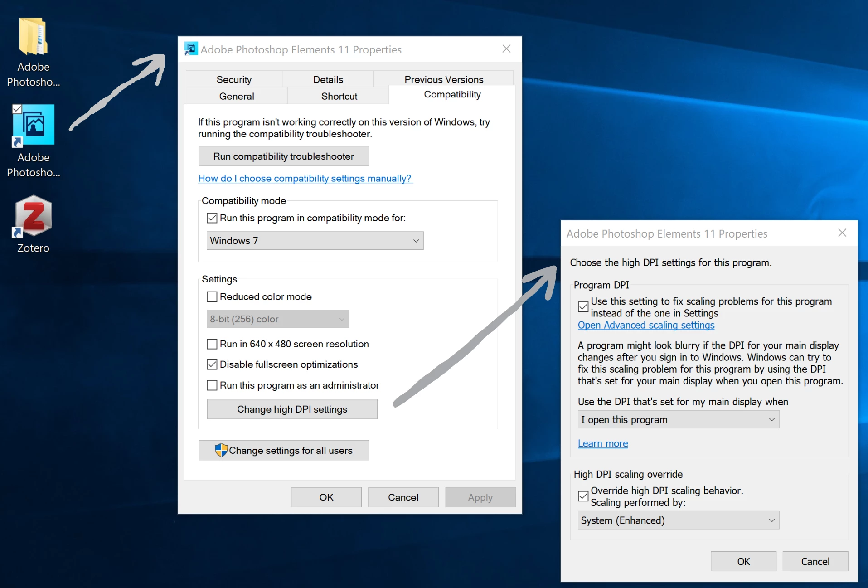
Task: Enable Run this program as an administrator
Action: 212,385
